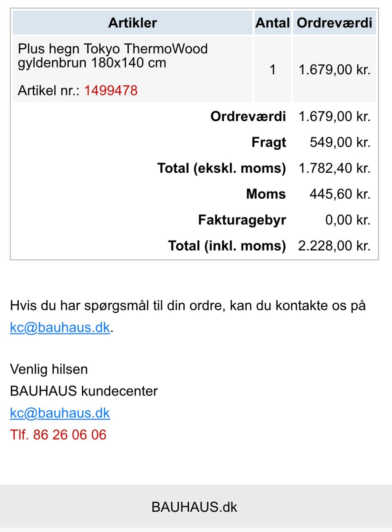Click the freight amount 549,00 kr.

(x=340, y=142)
